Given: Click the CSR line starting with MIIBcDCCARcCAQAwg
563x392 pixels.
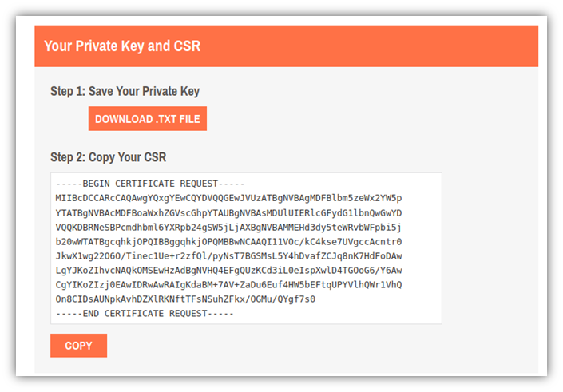Looking at the screenshot, I should (x=228, y=198).
